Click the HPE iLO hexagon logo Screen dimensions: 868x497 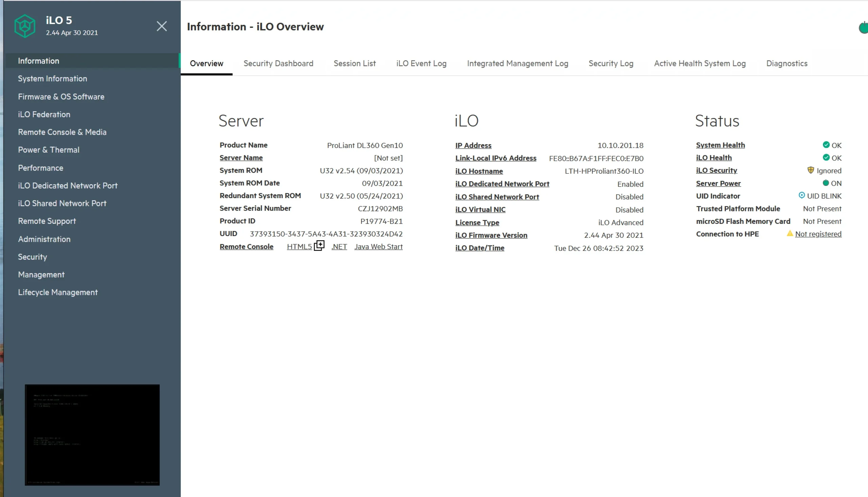24,26
